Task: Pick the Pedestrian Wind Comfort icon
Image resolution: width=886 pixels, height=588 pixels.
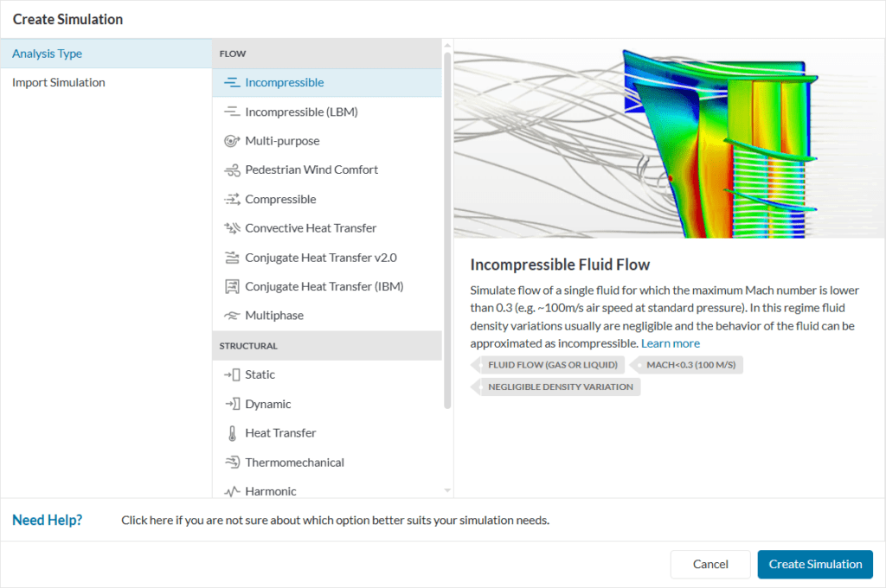Action: pyautogui.click(x=232, y=169)
